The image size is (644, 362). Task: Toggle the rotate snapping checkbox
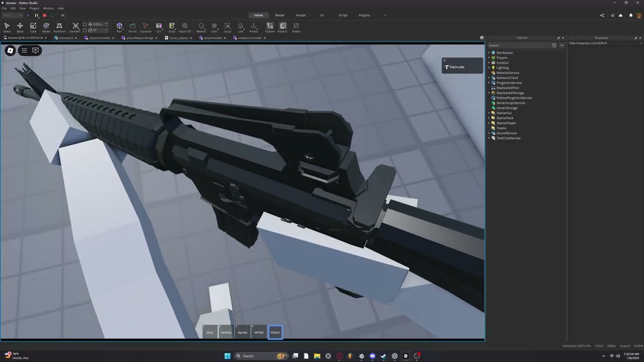point(85,30)
